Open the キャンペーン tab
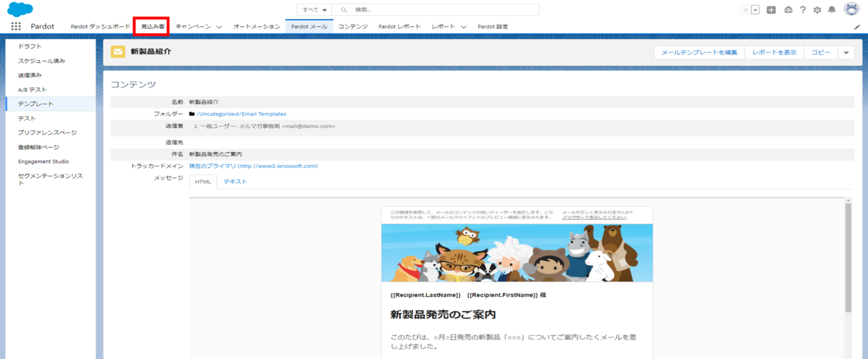The width and height of the screenshot is (868, 359). point(193,26)
